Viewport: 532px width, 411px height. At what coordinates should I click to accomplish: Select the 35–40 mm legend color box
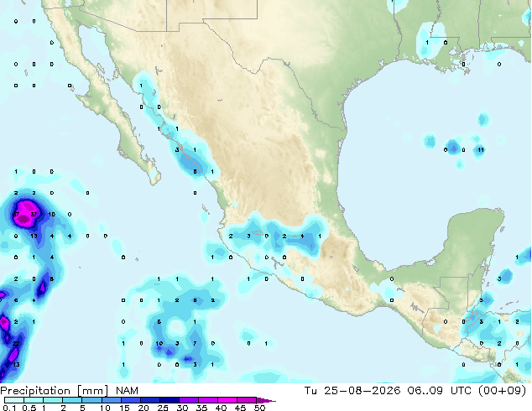[208, 400]
